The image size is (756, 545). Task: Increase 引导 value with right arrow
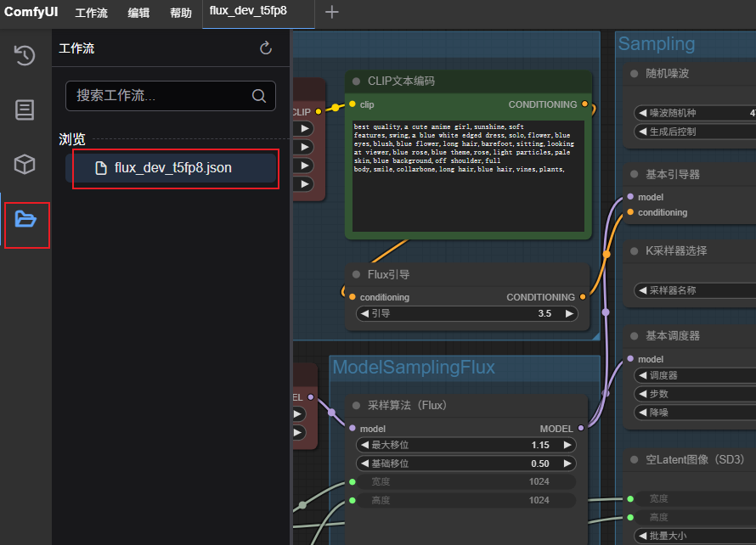[570, 313]
